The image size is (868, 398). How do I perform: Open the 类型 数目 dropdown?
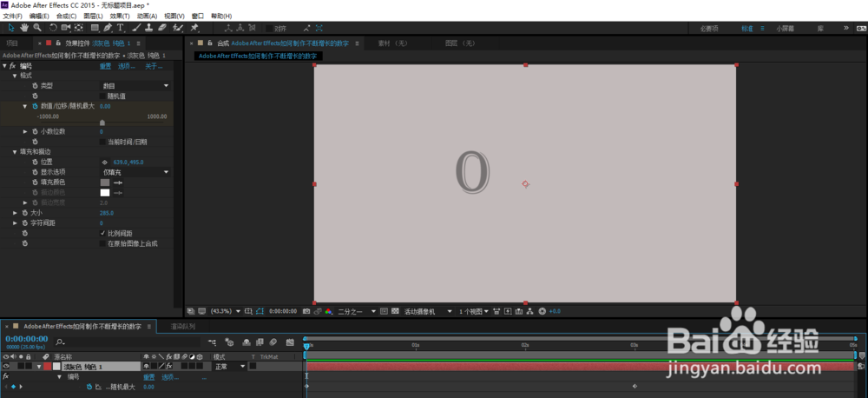[x=135, y=86]
